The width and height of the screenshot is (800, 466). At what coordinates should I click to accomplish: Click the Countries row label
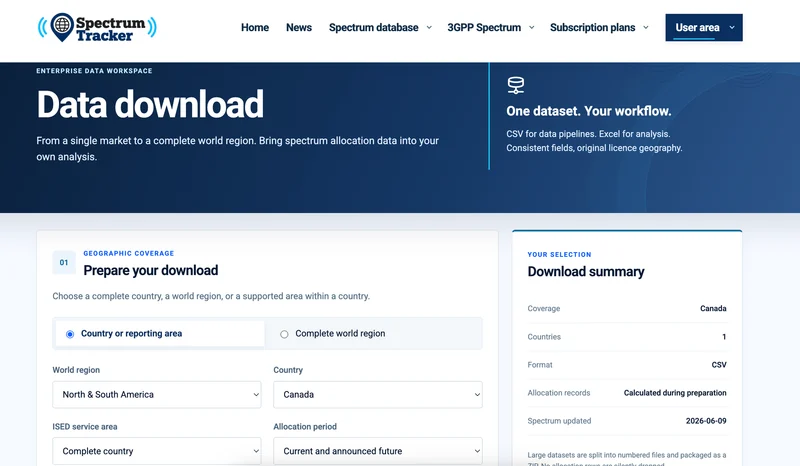pyautogui.click(x=544, y=337)
